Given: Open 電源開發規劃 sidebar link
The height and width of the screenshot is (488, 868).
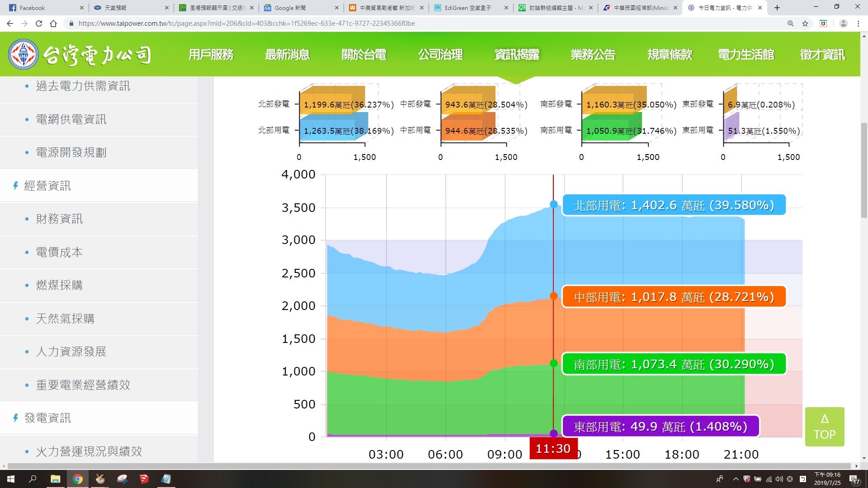Looking at the screenshot, I should pyautogui.click(x=71, y=152).
